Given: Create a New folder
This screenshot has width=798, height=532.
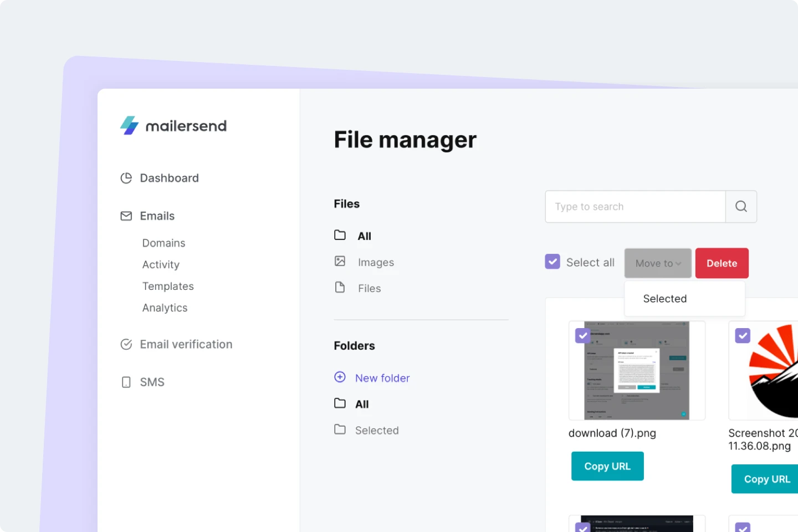Looking at the screenshot, I should pyautogui.click(x=382, y=378).
